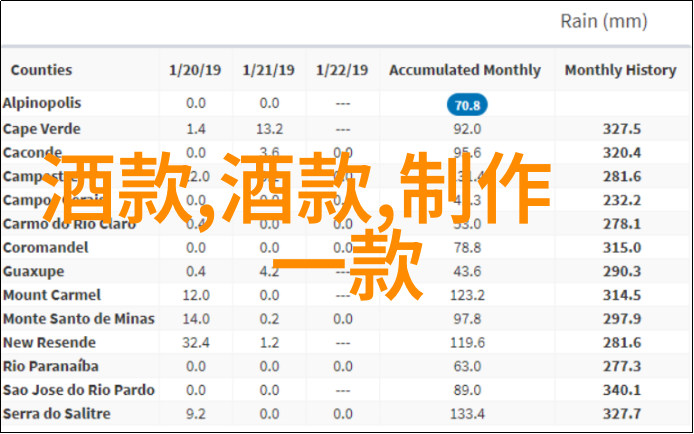This screenshot has width=694, height=434.
Task: Select Sao Jose do Rio Pardo county
Action: click(79, 390)
